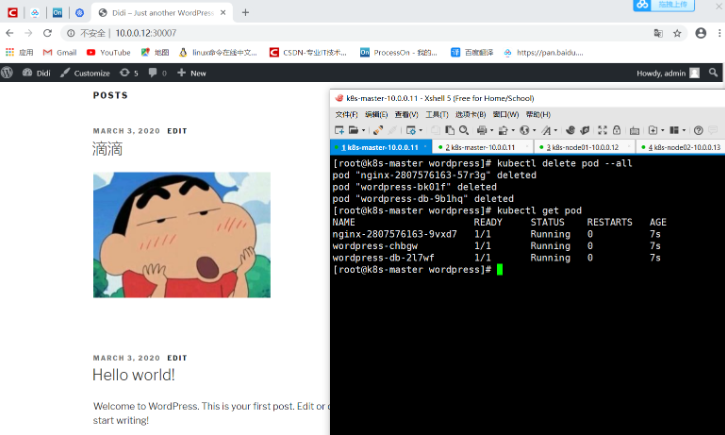The image size is (725, 435).
Task: Expand the printer dropdown arrow in Xshell
Action: [x=492, y=131]
